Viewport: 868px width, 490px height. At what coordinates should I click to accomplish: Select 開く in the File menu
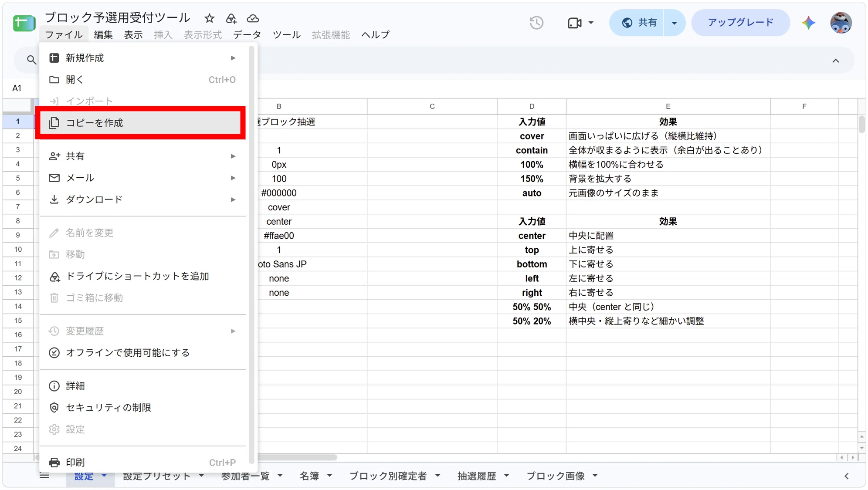(x=143, y=80)
